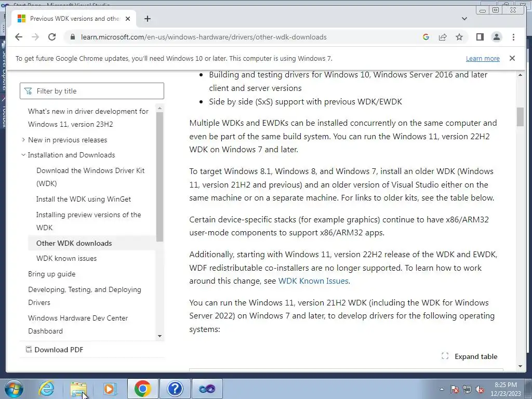Open Bring up guide in sidebar

click(51, 274)
